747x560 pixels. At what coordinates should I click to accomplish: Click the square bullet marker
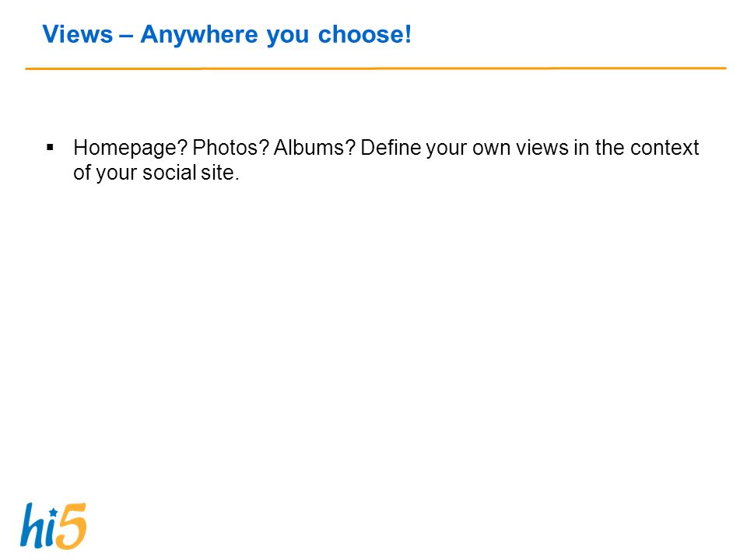coord(50,148)
